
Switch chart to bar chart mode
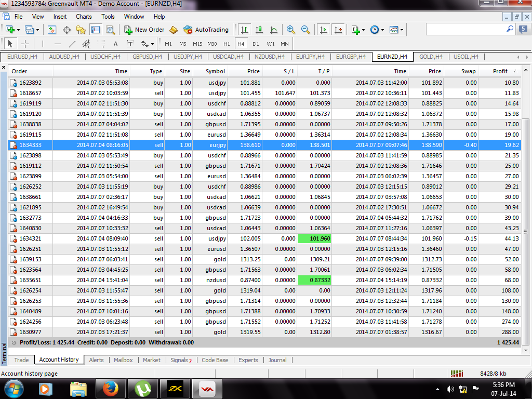[x=244, y=30]
